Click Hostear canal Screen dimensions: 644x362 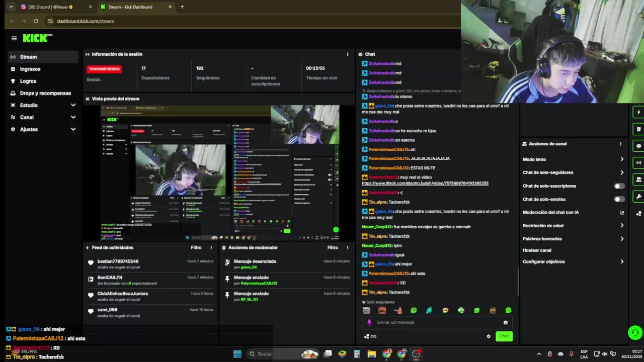537,250
